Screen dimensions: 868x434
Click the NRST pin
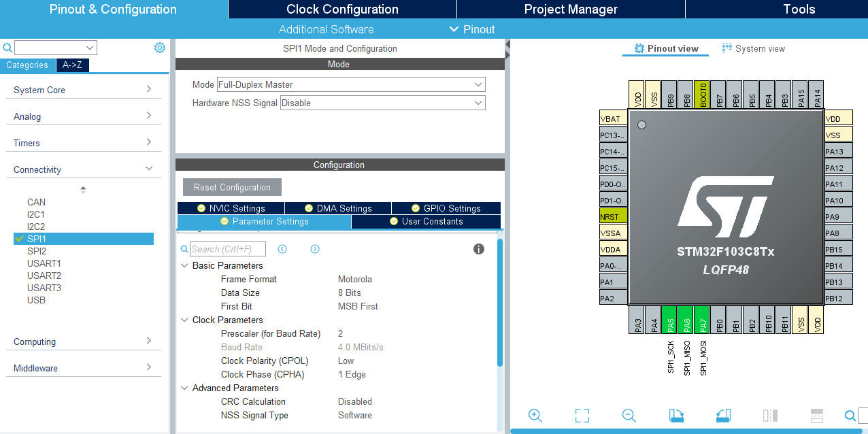[x=613, y=217]
